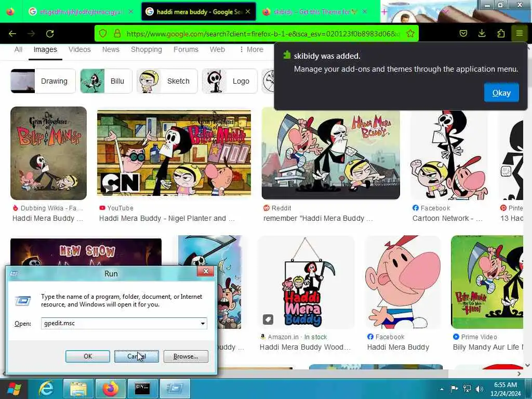Viewport: 532px width, 399px height.
Task: Open the Reddit Haddi Mera Buddy thumbnail
Action: [331, 153]
